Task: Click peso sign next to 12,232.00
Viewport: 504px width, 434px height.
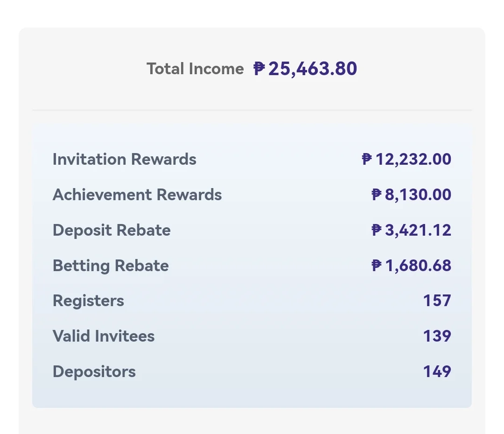Action: [367, 159]
